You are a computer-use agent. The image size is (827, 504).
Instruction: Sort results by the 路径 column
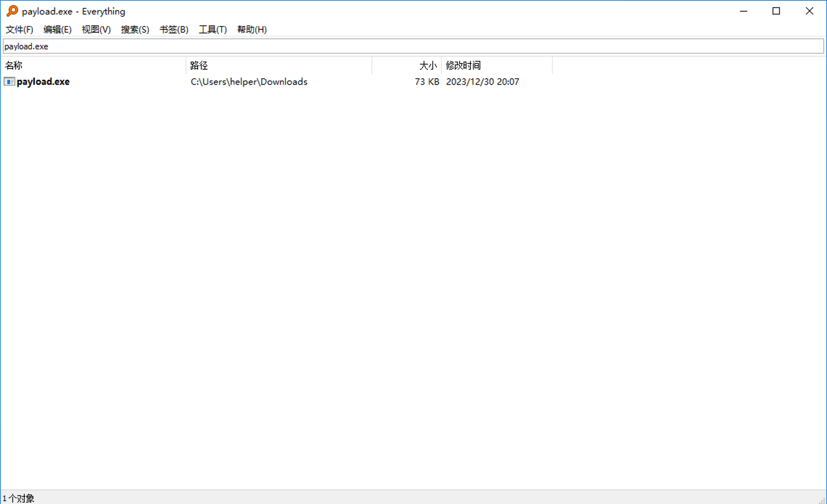(x=198, y=65)
